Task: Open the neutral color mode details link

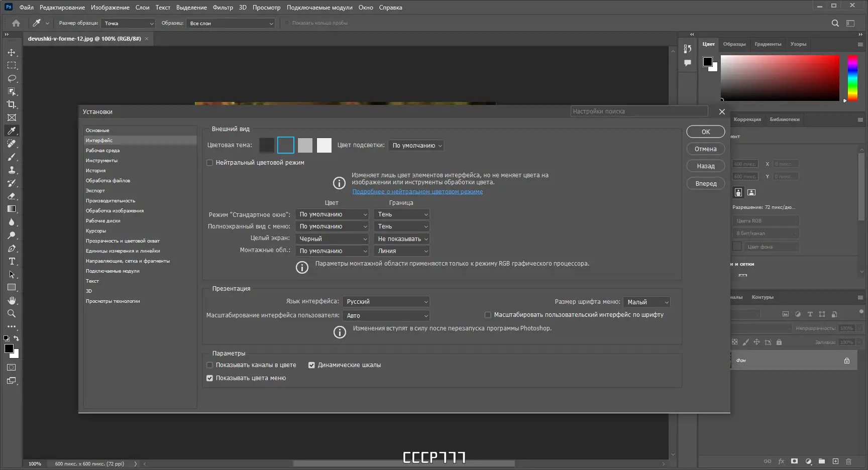Action: pos(417,191)
